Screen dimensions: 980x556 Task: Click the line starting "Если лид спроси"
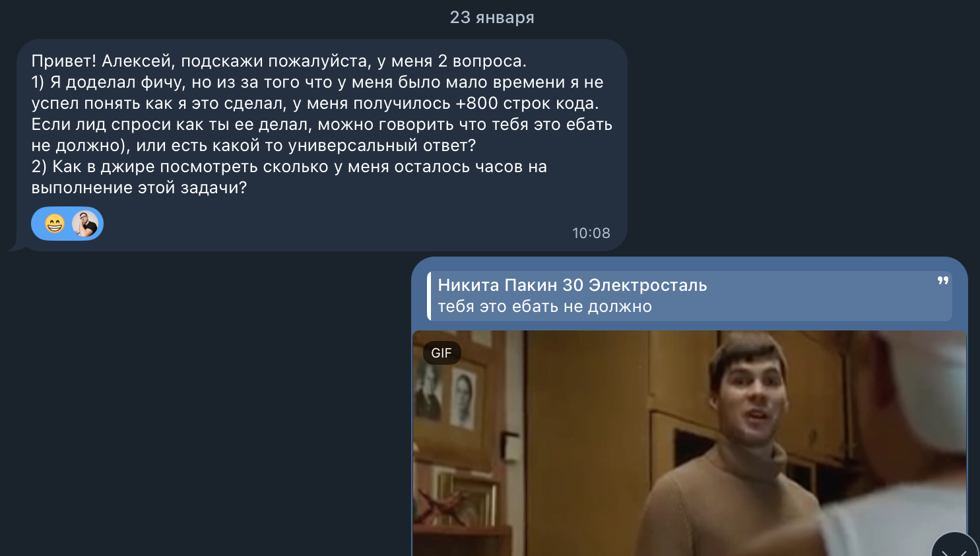322,125
